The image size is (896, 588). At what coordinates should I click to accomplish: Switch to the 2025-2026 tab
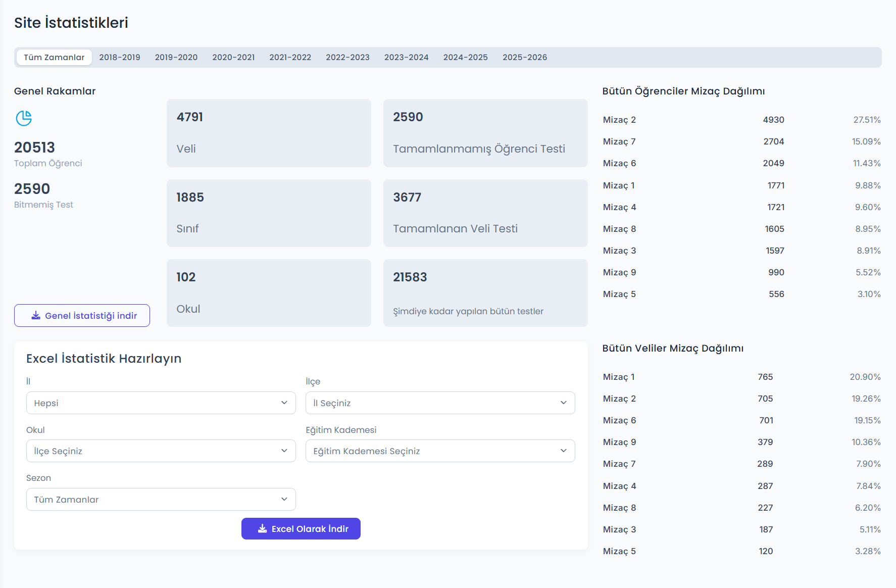point(525,57)
